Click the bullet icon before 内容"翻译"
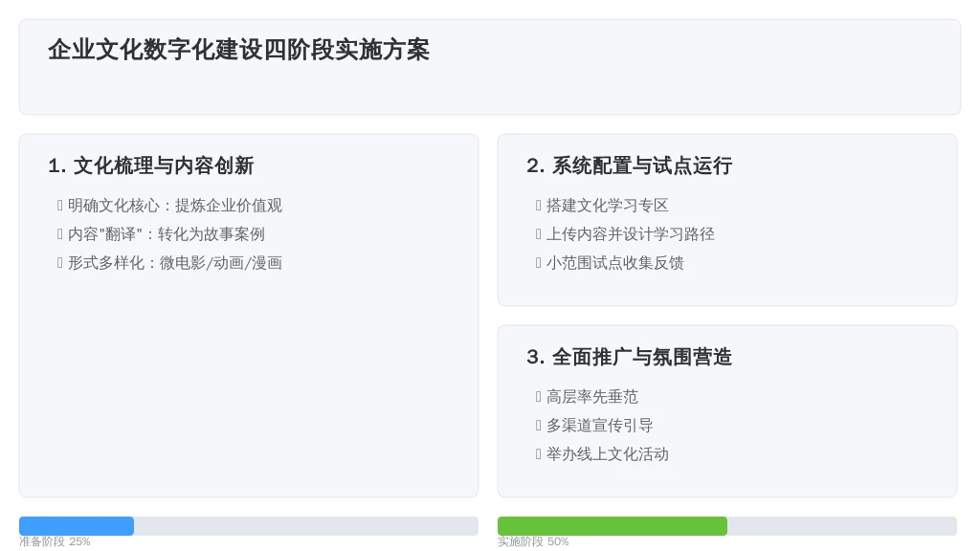Image resolution: width=980 pixels, height=551 pixels. 60,234
